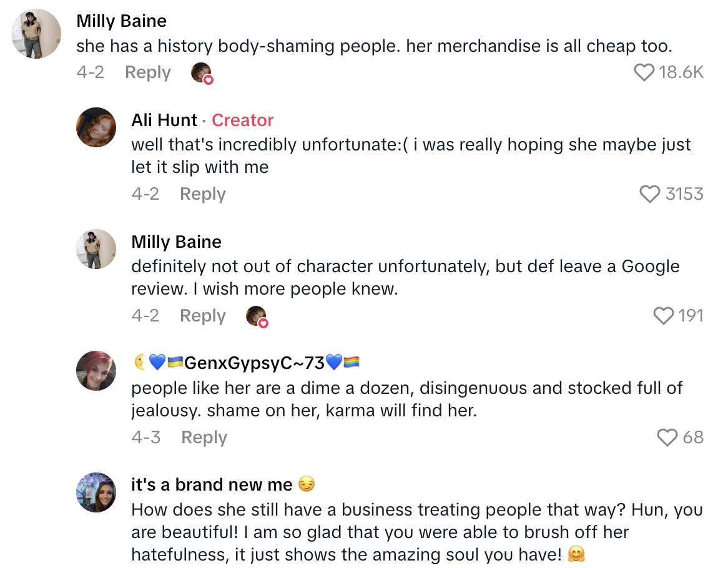Reply to GenxGypsyC~73's comment

[x=204, y=438]
